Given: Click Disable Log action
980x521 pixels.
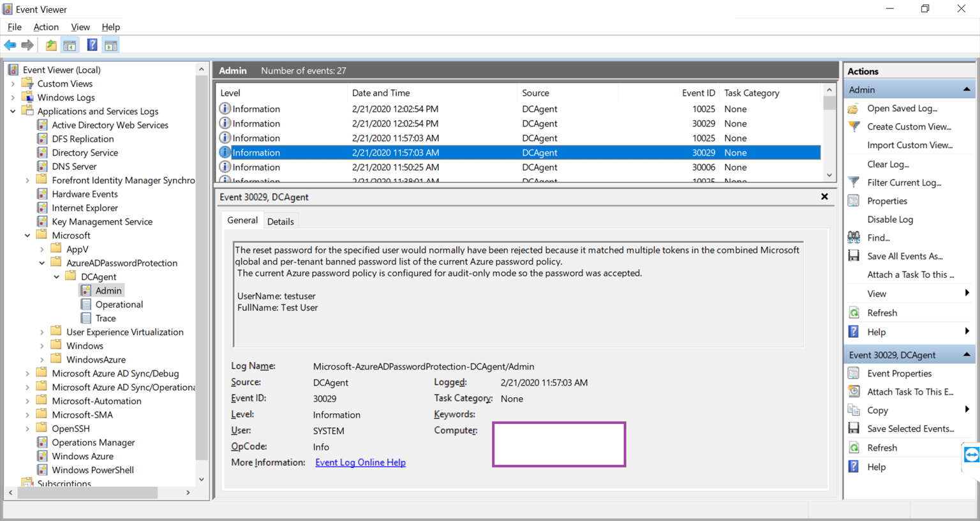Looking at the screenshot, I should [890, 219].
